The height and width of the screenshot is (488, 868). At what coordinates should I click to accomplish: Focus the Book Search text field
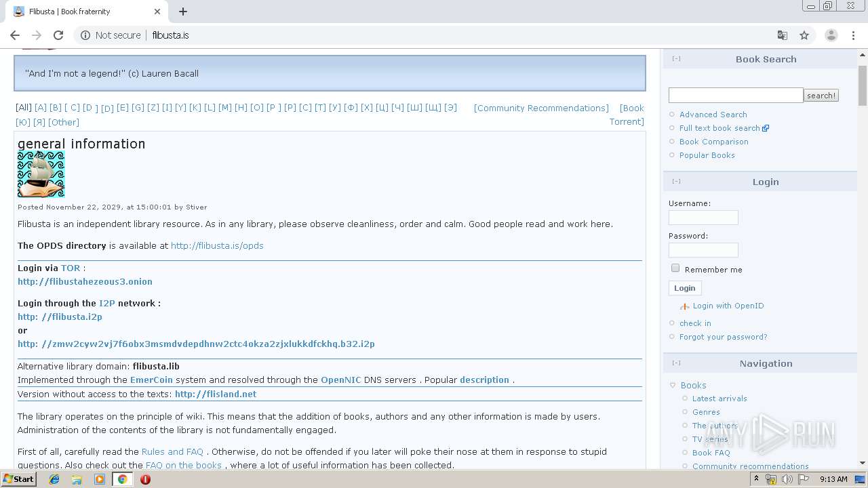click(x=736, y=95)
